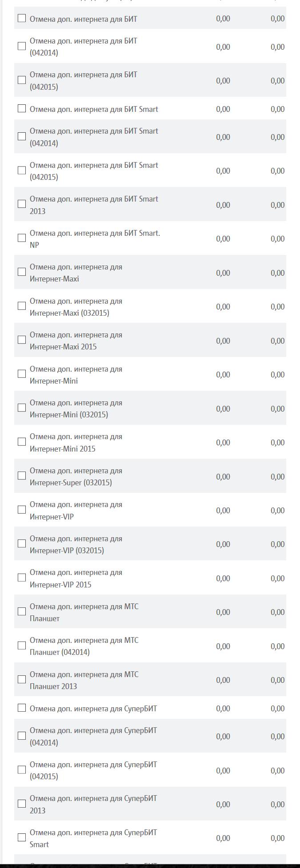300x868 pixels.
Task: Select the БИТ (042015) checkbox
Action: coord(22,80)
